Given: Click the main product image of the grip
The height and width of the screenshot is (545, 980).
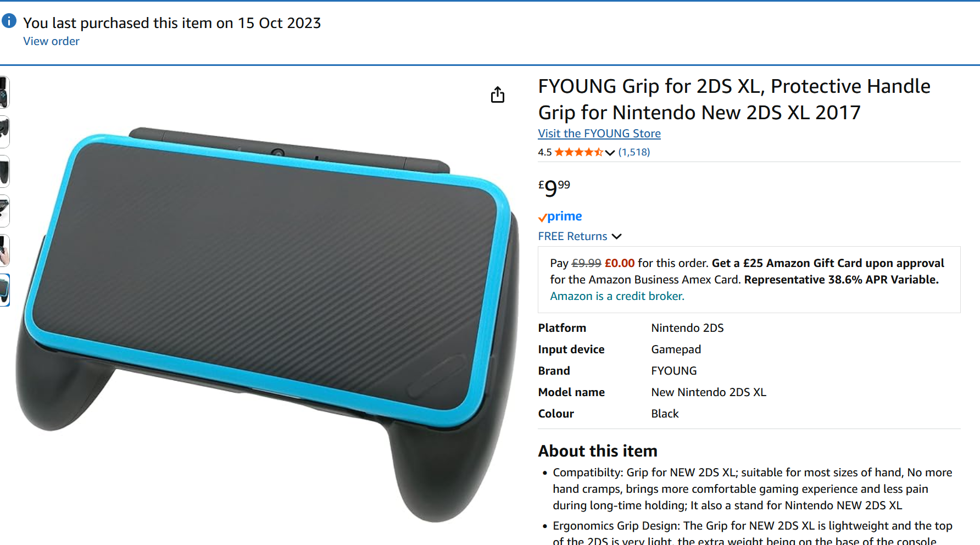Looking at the screenshot, I should pos(268,324).
